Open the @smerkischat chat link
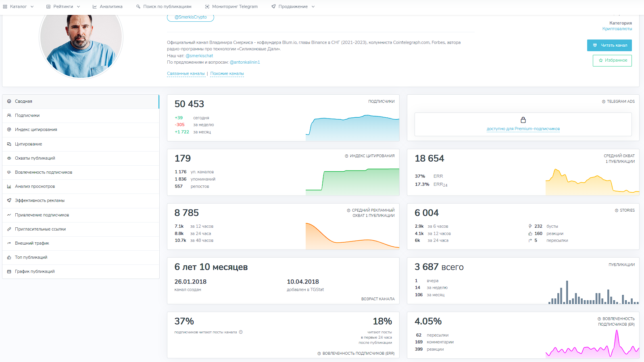The width and height of the screenshot is (644, 362). (199, 56)
